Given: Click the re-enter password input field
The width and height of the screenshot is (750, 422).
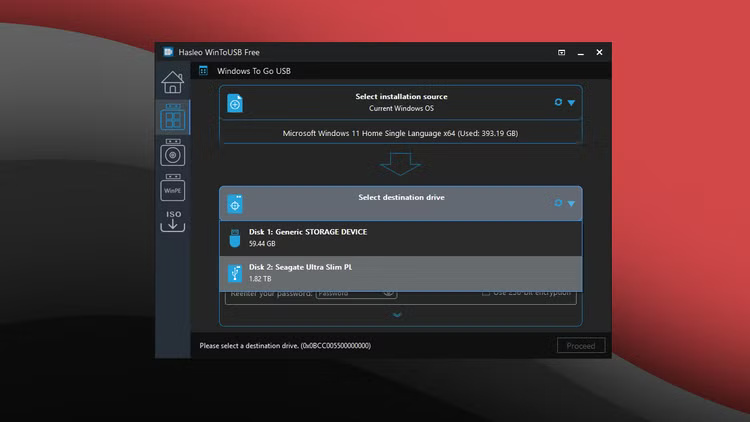Looking at the screenshot, I should click(345, 294).
